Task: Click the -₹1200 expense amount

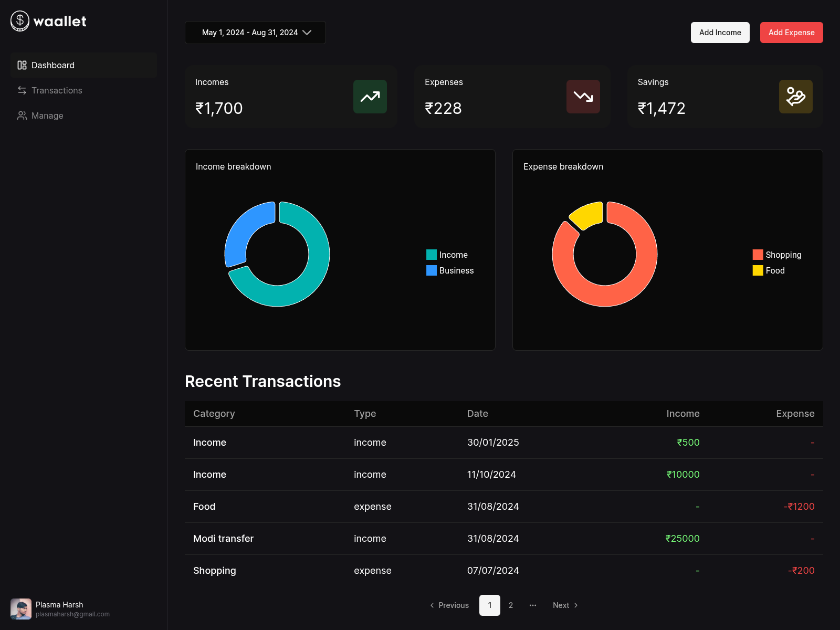Action: [799, 507]
